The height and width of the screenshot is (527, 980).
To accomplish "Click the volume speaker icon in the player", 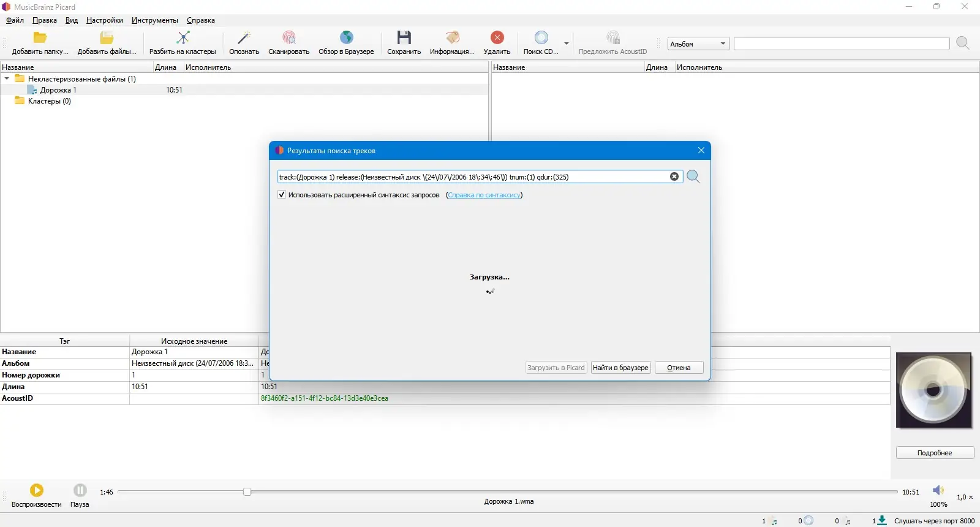I will (x=938, y=490).
